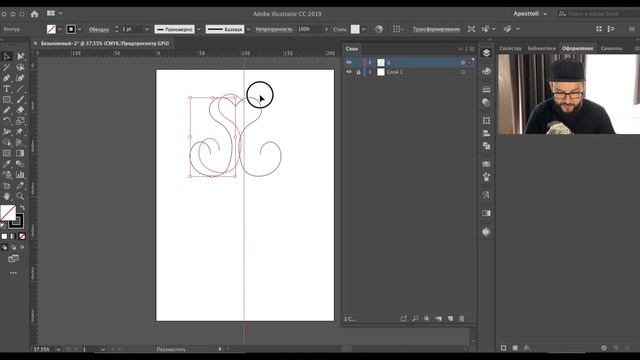This screenshot has height=360, width=640.
Task: Click the toolbar Fill box
Action: coord(8,212)
